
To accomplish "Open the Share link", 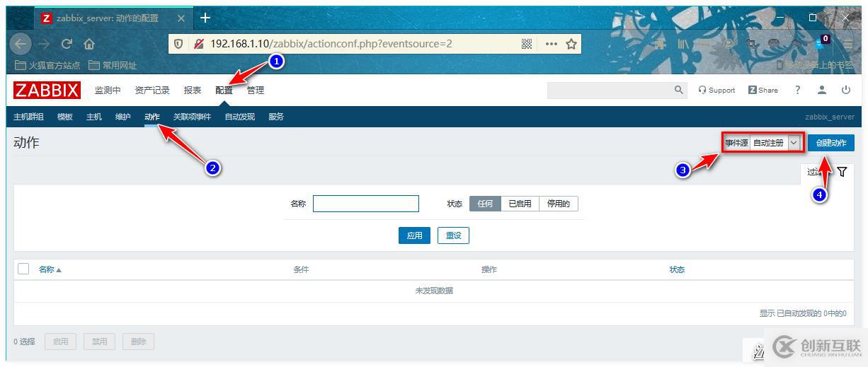I will point(763,90).
